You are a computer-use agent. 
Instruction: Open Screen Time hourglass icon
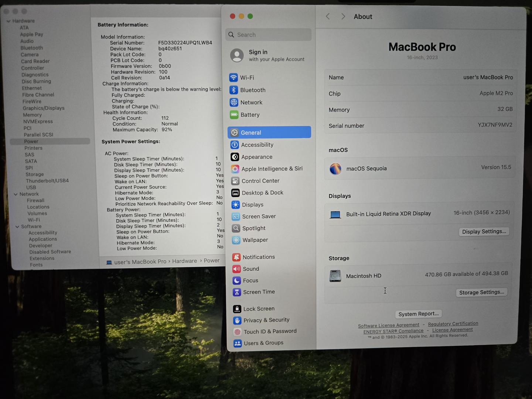point(237,292)
